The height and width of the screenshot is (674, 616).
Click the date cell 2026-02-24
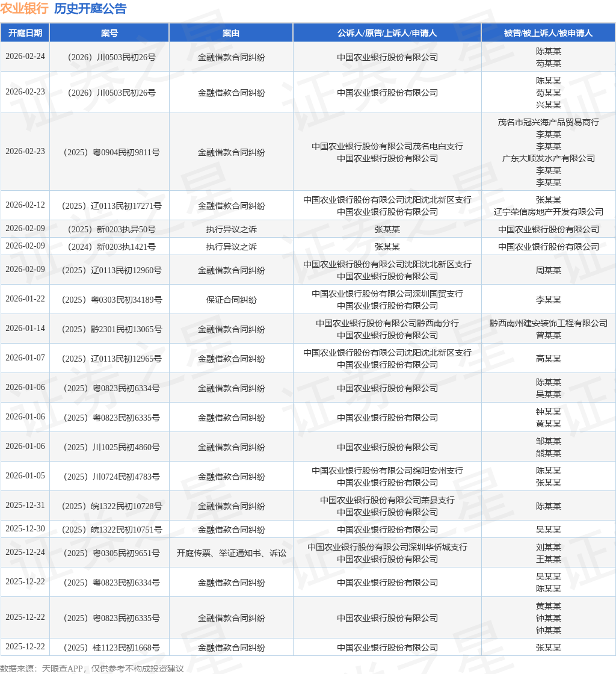click(x=25, y=57)
